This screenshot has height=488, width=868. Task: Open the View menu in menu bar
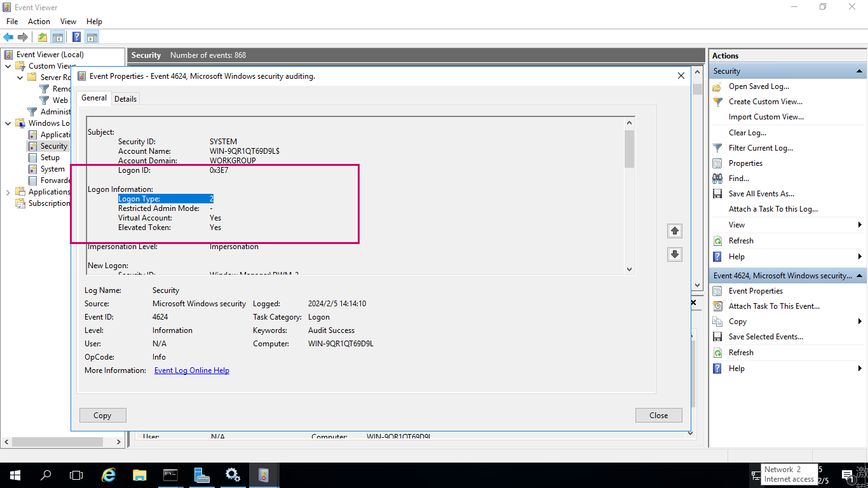[x=68, y=22]
